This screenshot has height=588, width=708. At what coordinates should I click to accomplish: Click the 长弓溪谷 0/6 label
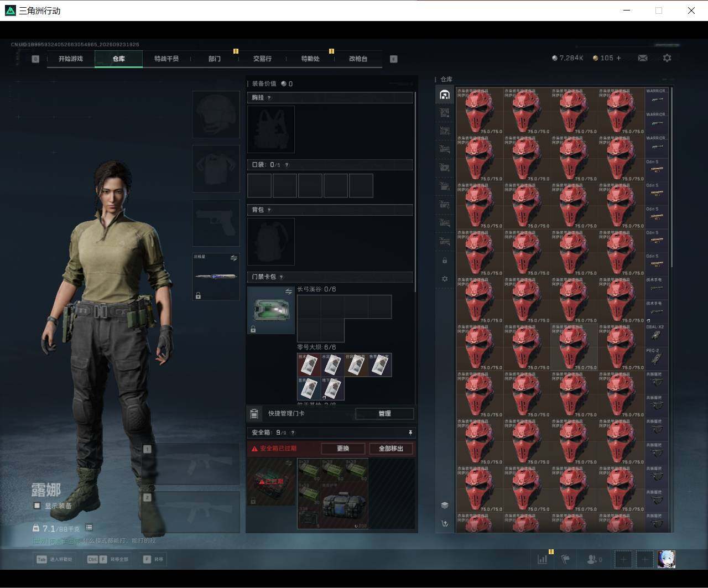click(x=316, y=289)
